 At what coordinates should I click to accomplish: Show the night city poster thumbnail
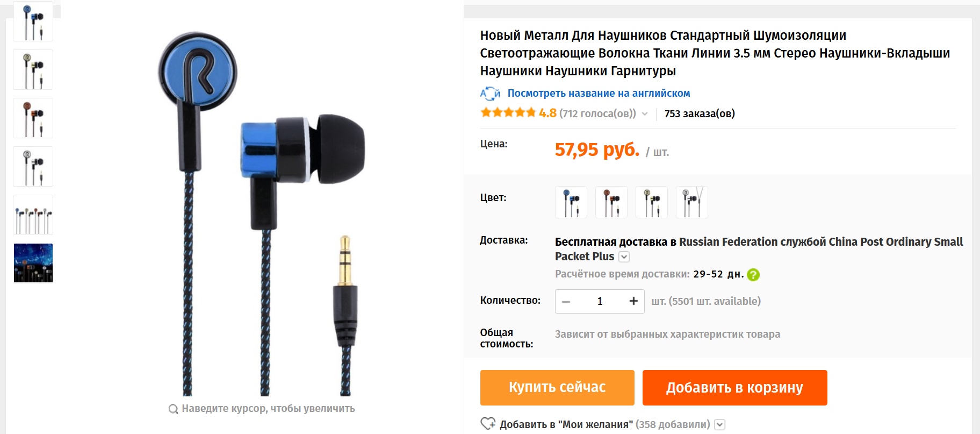click(x=33, y=263)
